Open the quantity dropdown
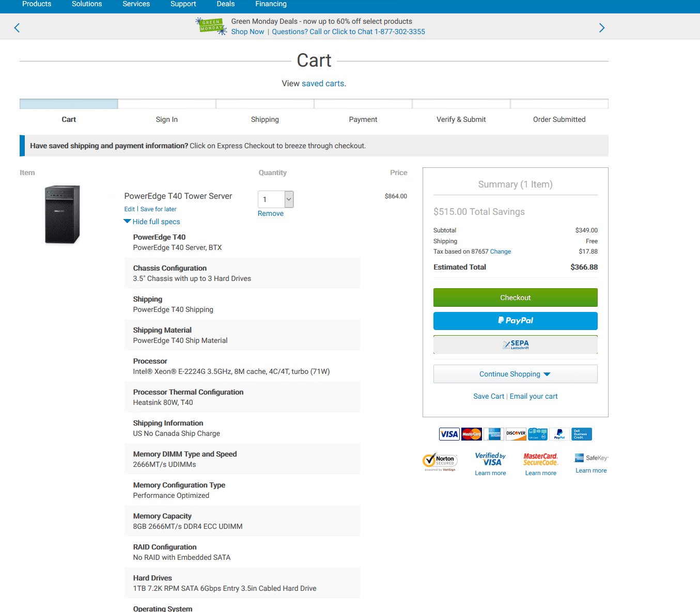700x612 pixels. tap(276, 199)
